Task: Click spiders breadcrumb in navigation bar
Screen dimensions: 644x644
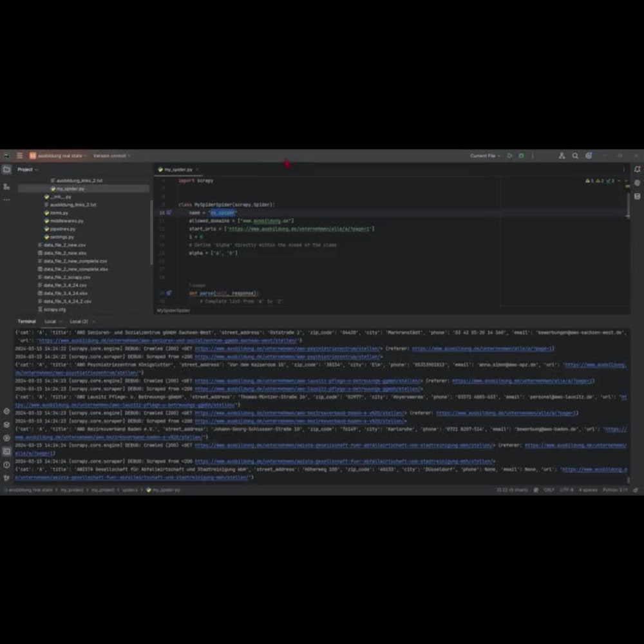Action: pyautogui.click(x=130, y=490)
